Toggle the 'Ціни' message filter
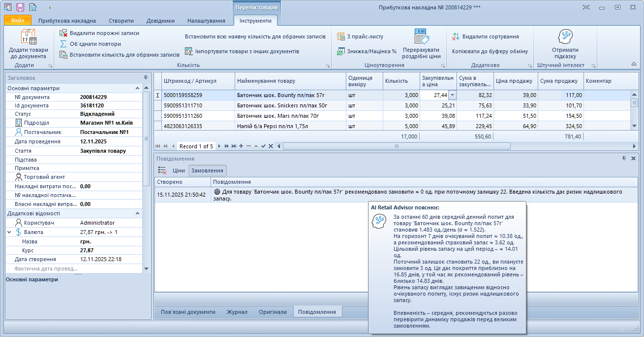Image resolution: width=644 pixels, height=337 pixels. click(179, 170)
